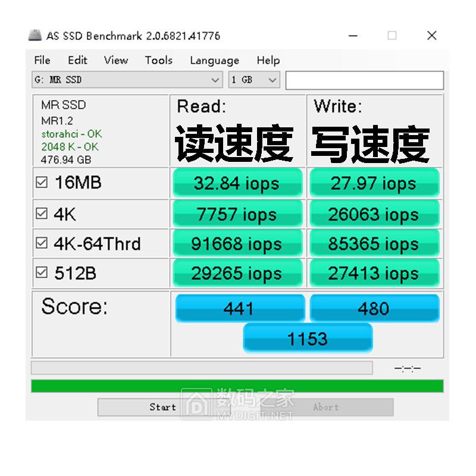Screen dimensions: 476x476
Task: Click the 27413 iops 512B write result
Action: click(374, 273)
